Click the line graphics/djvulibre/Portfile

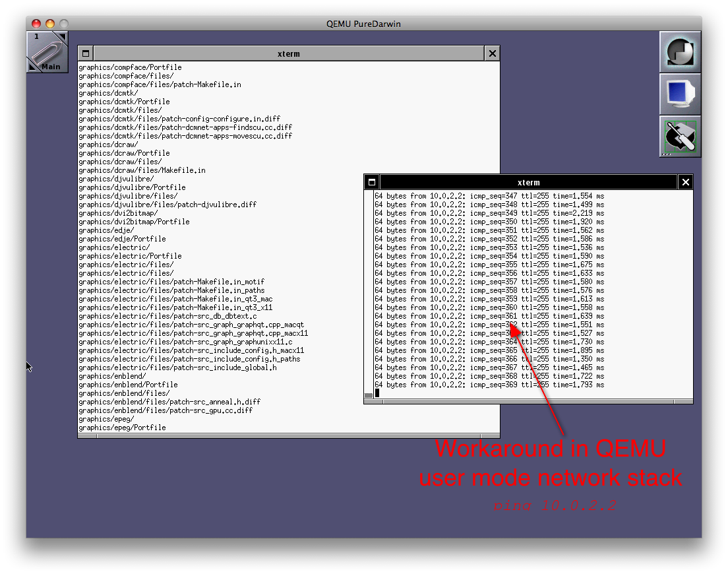point(132,187)
